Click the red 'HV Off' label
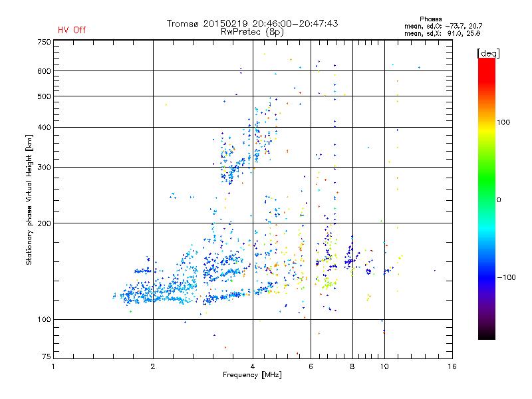The height and width of the screenshot is (399, 532). tap(72, 30)
